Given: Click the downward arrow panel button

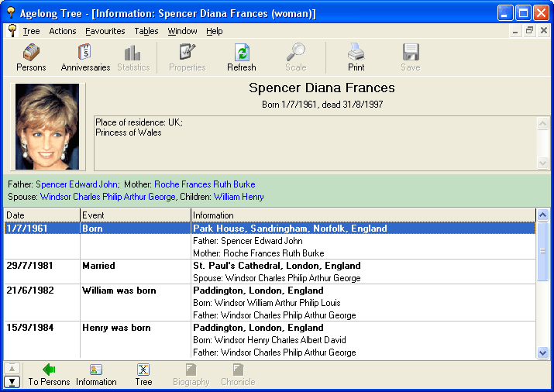Looking at the screenshot, I should click(12, 382).
